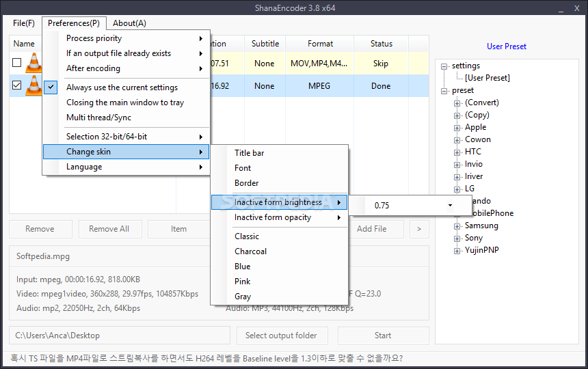This screenshot has height=369, width=588.
Task: Uncheck the second file's checkbox
Action: point(17,85)
